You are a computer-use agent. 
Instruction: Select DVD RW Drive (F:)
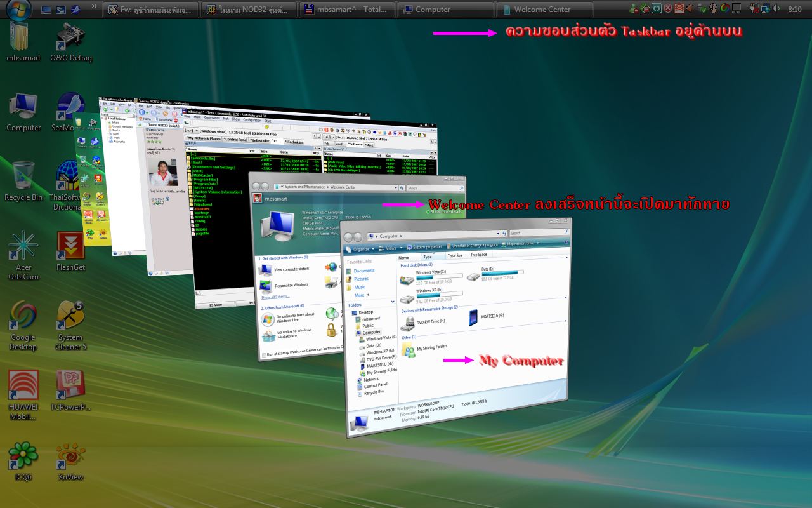[x=423, y=322]
